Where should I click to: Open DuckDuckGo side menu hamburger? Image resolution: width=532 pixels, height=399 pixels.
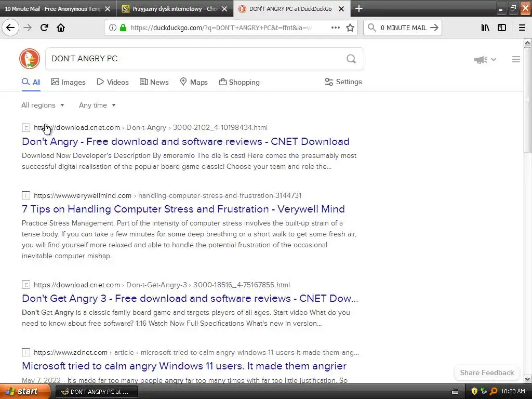click(x=516, y=59)
